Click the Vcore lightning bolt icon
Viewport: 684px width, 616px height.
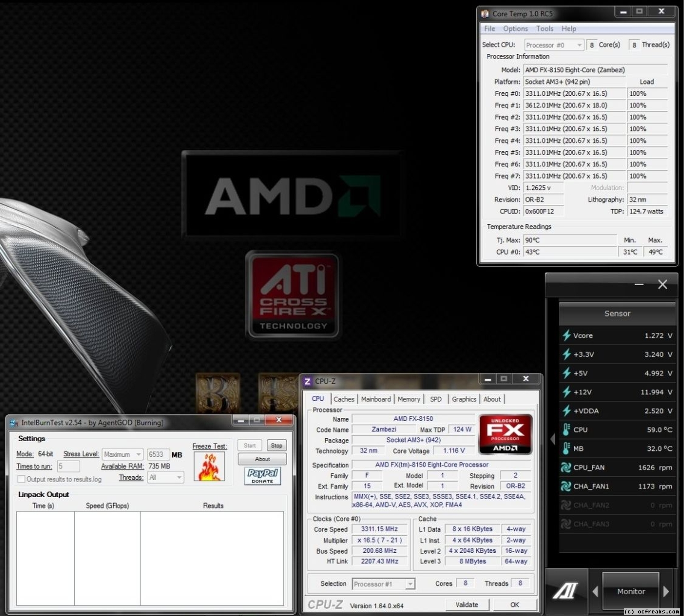566,335
